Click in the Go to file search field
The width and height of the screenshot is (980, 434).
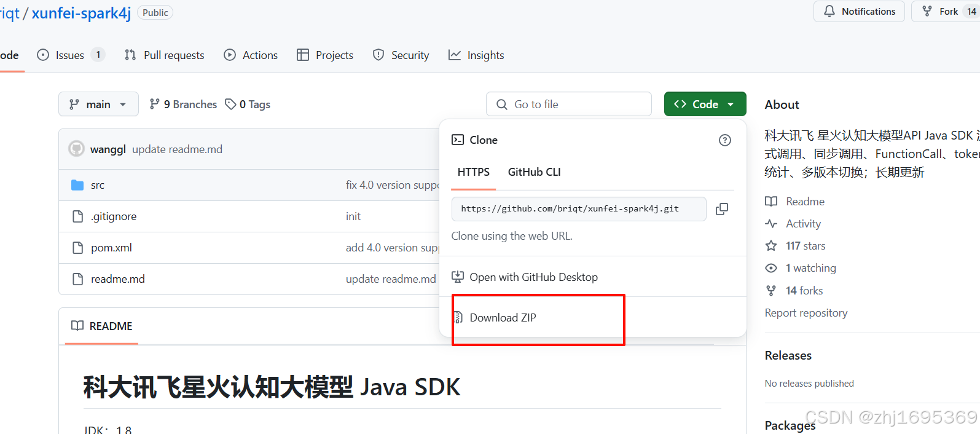click(569, 104)
